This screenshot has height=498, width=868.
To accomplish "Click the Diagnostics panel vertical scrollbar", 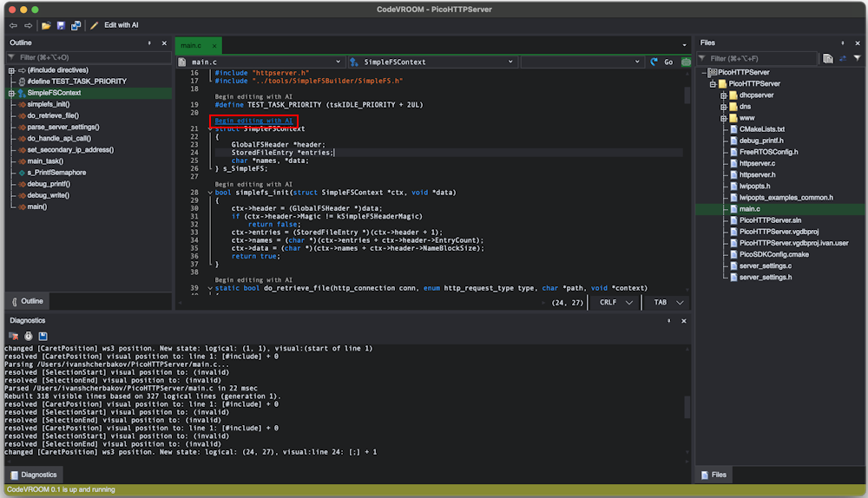I will [687, 406].
